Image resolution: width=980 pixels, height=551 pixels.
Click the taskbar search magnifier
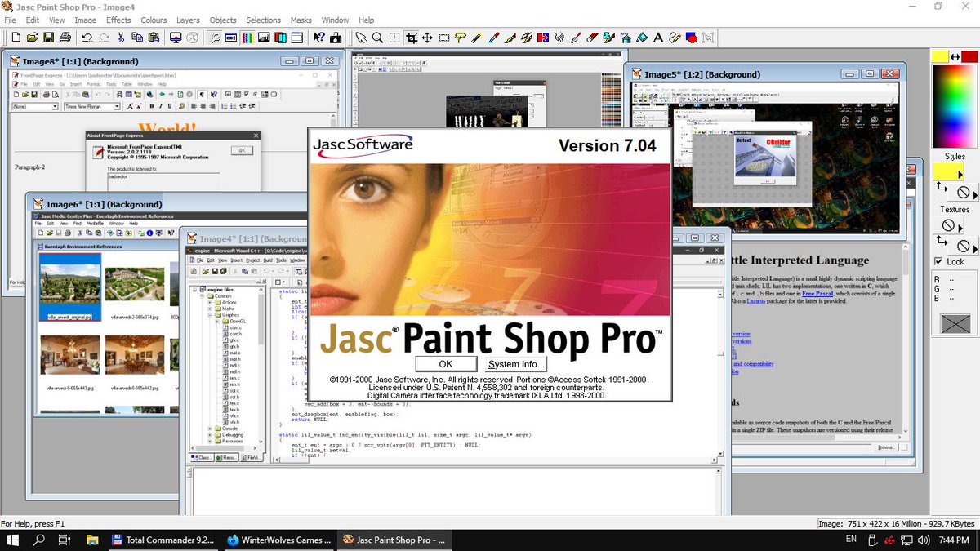38,540
